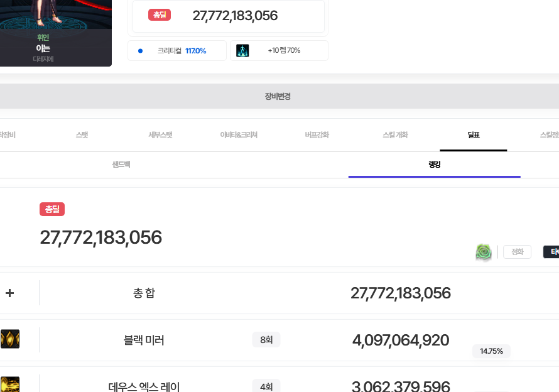Image resolution: width=559 pixels, height=392 pixels.
Task: Click the 블랙 미러 skill icon
Action: [x=10, y=339]
